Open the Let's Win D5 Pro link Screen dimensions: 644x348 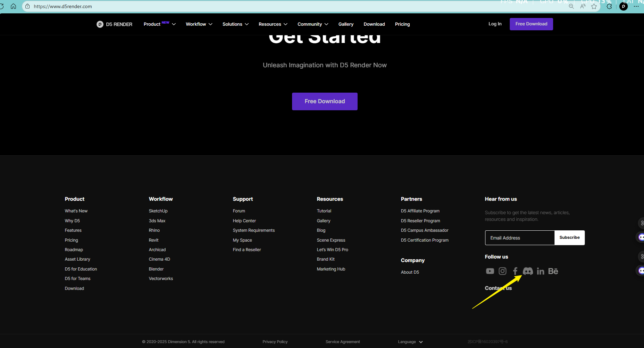332,250
